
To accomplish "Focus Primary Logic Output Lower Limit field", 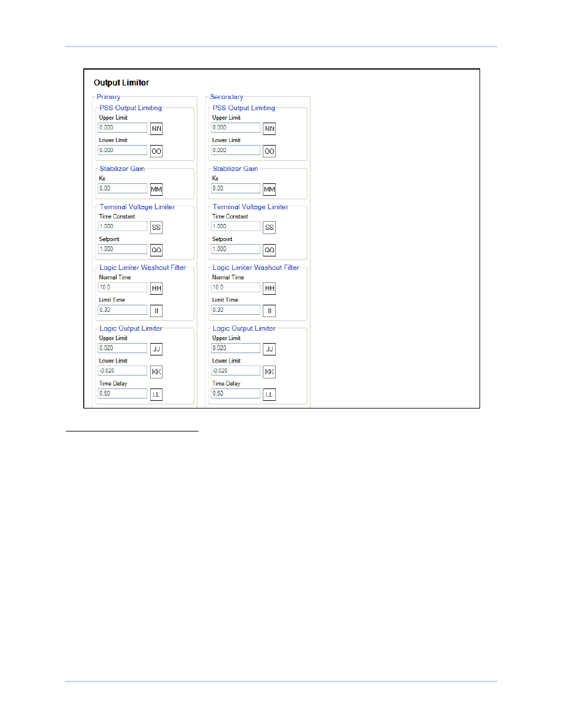I will (x=123, y=371).
